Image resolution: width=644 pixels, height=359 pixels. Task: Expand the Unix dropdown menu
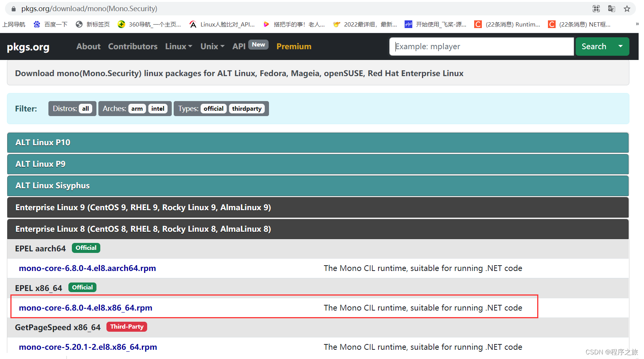(x=212, y=47)
